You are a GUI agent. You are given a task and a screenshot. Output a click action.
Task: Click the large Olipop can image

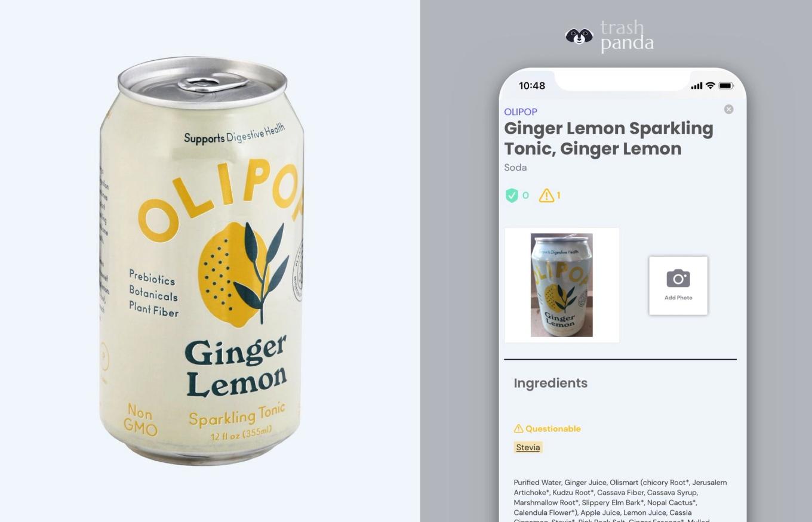pyautogui.click(x=202, y=261)
